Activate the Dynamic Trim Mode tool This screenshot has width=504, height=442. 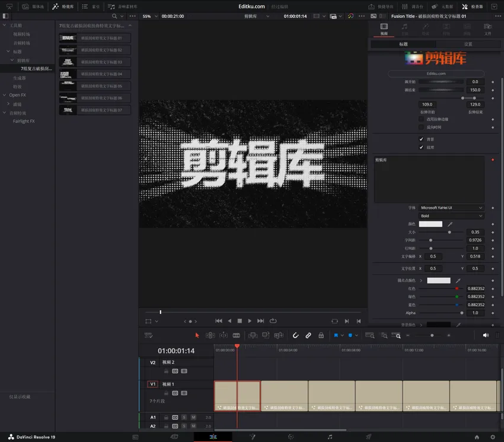coord(224,335)
